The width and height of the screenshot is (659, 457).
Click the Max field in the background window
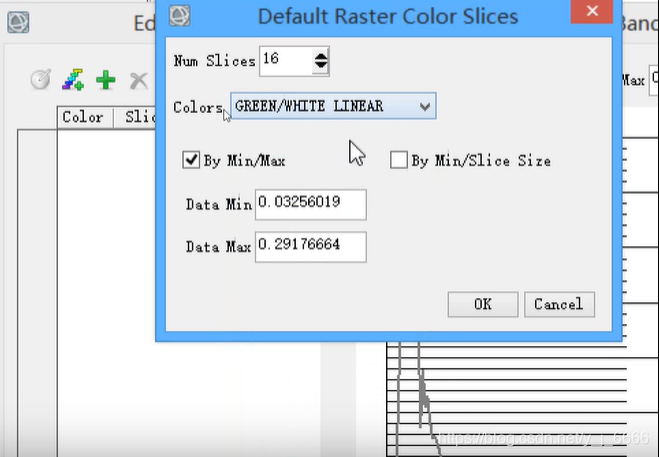(654, 80)
